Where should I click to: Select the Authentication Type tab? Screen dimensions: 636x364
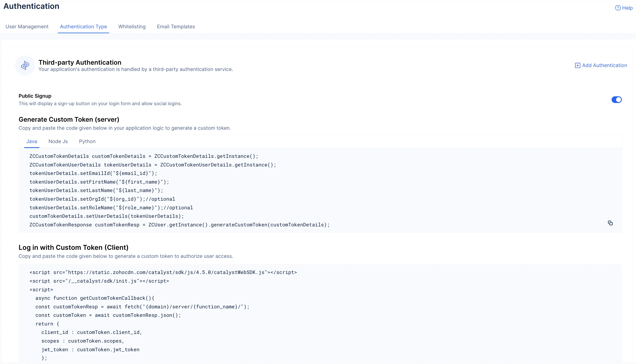tap(83, 27)
